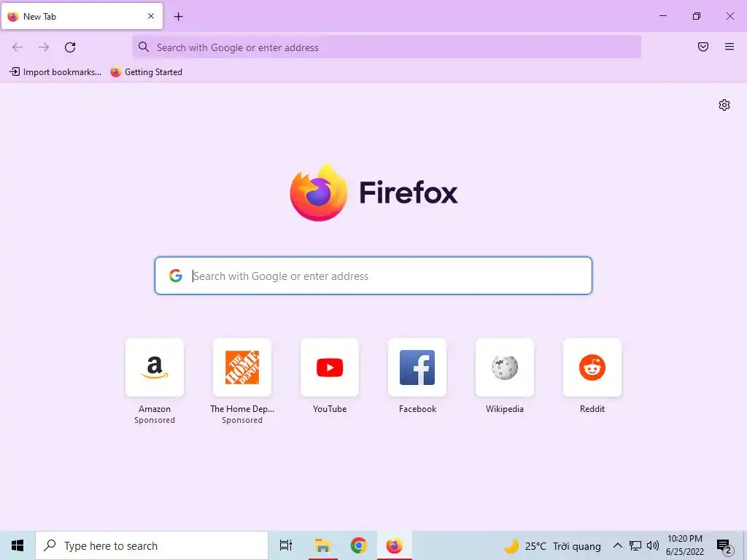This screenshot has height=560, width=747.
Task: Open the notification center icon
Action: [x=724, y=546]
